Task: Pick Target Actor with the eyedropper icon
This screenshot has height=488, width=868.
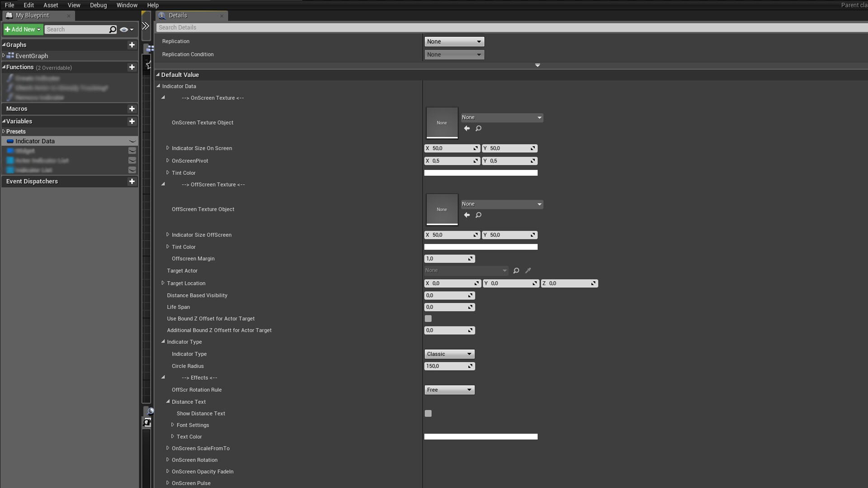Action: 528,271
